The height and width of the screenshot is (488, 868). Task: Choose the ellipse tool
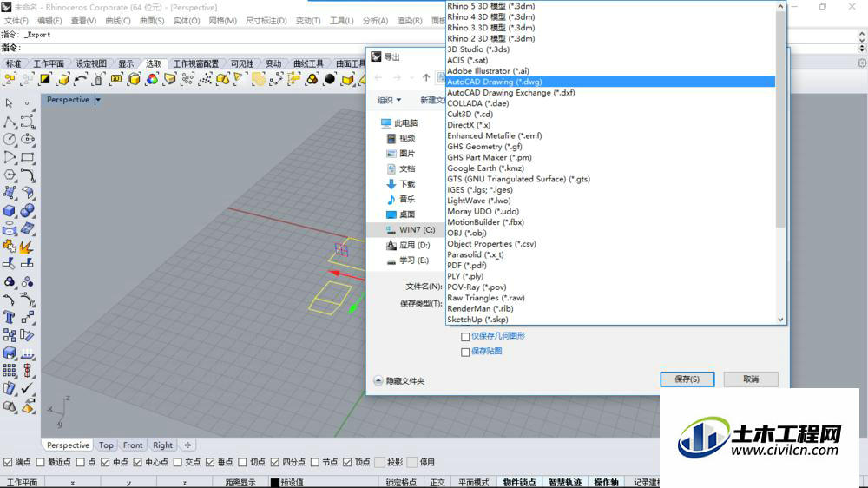27,139
